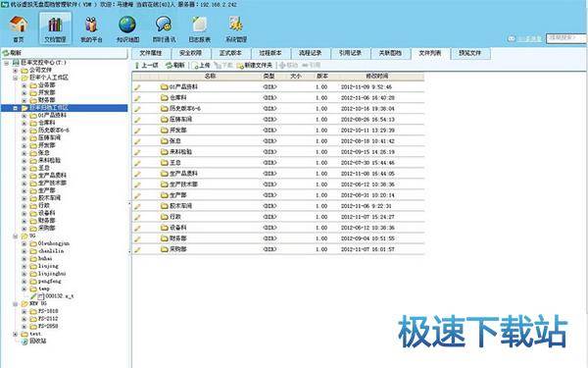The width and height of the screenshot is (588, 368).
Task: Select the 文档管理 bookshelf icon
Action: [55, 28]
